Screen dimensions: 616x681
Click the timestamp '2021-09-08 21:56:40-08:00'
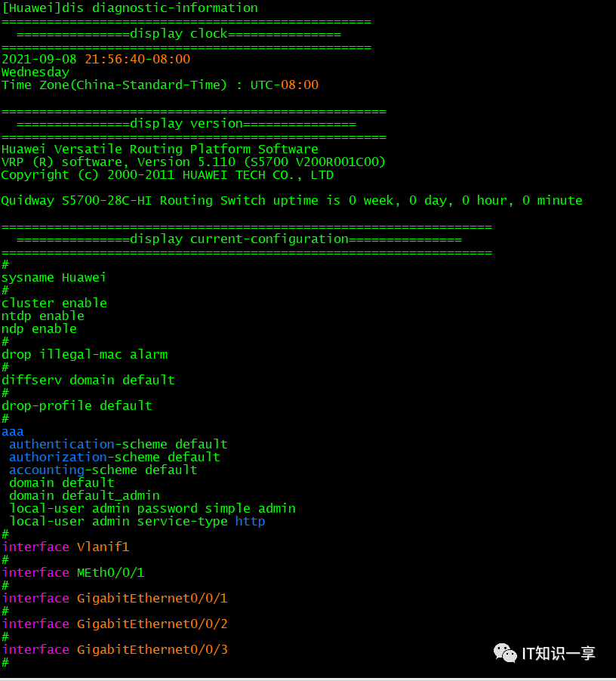click(x=96, y=59)
